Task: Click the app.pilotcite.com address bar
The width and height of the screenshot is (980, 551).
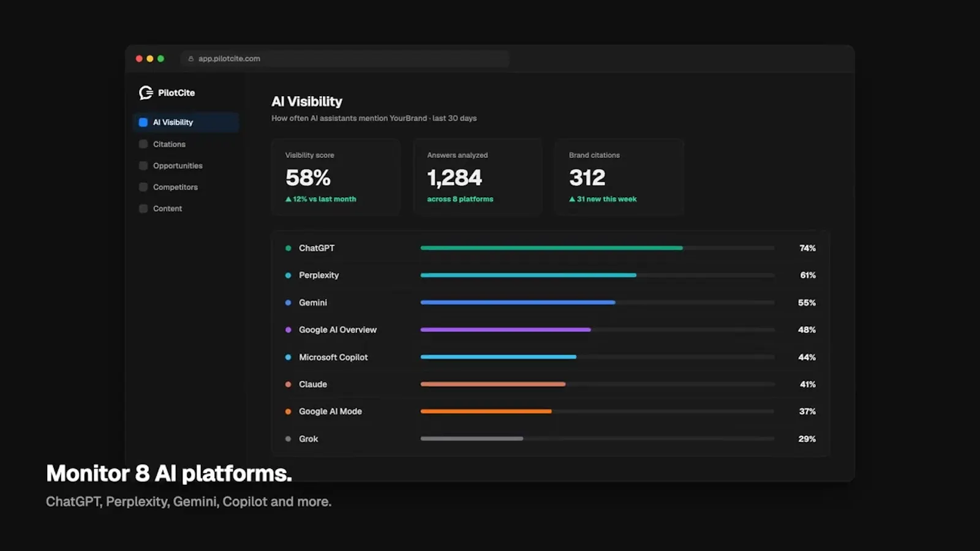Action: click(x=345, y=59)
